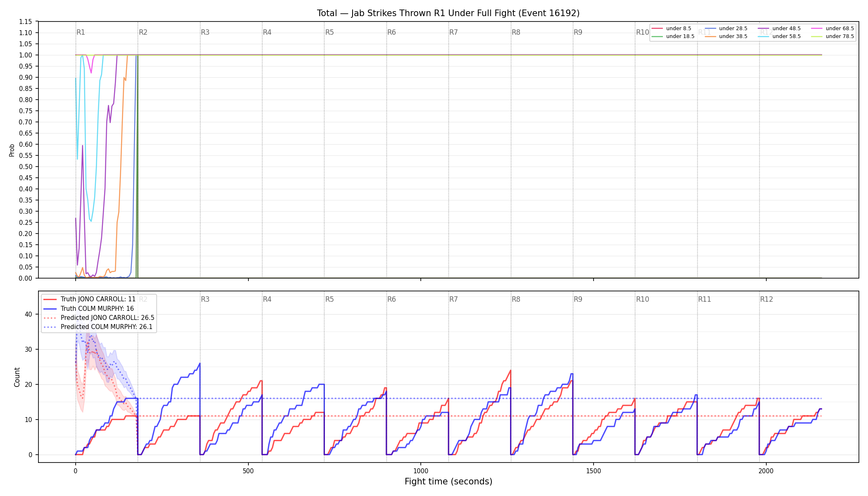The height and width of the screenshot is (496, 868).
Task: Click the 'Count' y-axis label
Action: coord(17,377)
